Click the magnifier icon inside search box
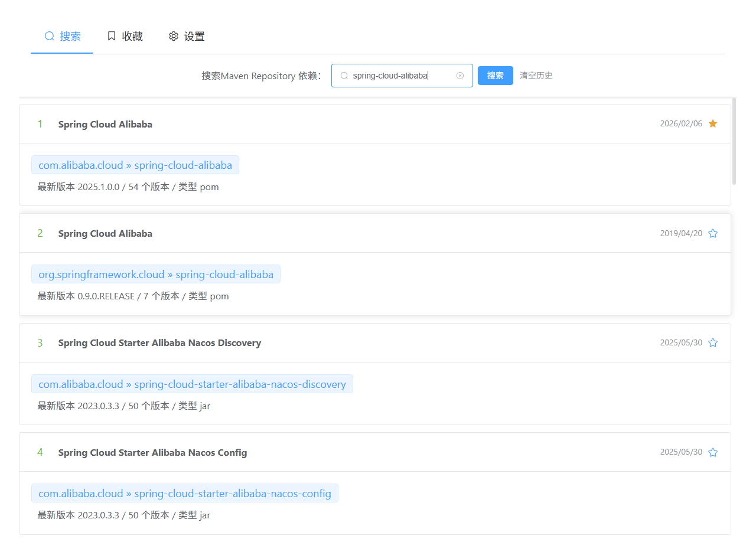The image size is (756, 555). [x=344, y=76]
